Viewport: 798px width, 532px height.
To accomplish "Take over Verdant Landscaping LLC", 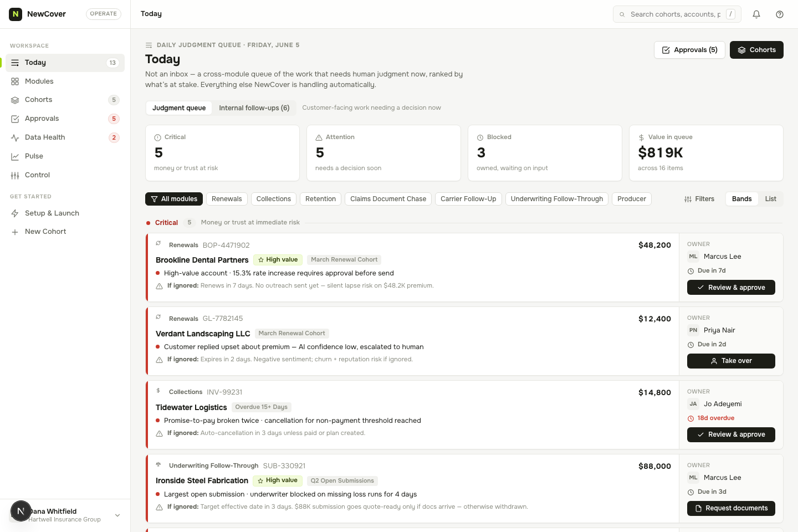I will (731, 361).
